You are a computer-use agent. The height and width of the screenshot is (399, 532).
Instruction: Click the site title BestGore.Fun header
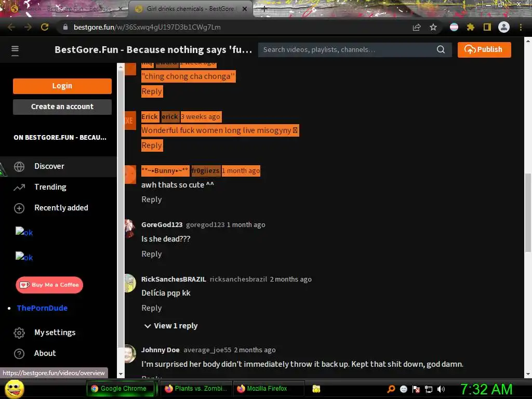tap(153, 50)
